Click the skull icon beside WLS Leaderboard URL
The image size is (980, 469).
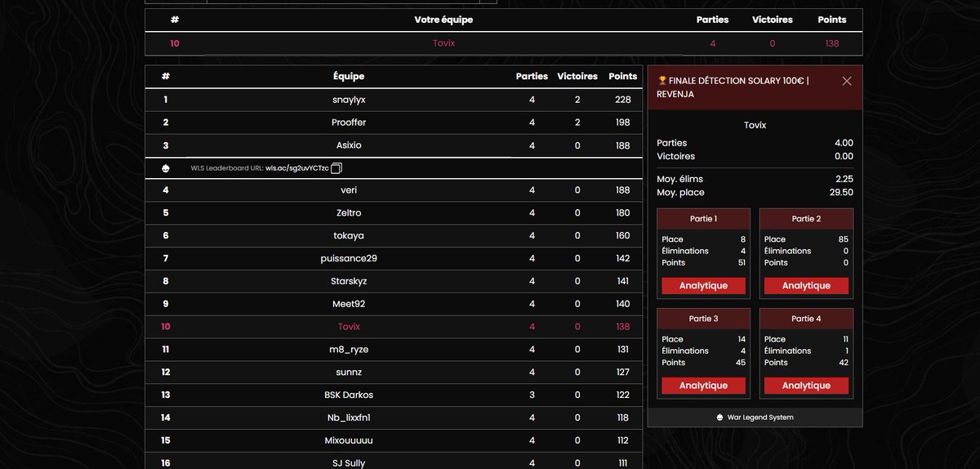(166, 168)
